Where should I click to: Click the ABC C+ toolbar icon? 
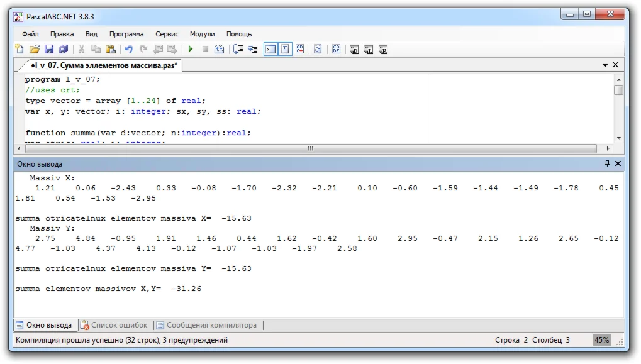click(300, 49)
